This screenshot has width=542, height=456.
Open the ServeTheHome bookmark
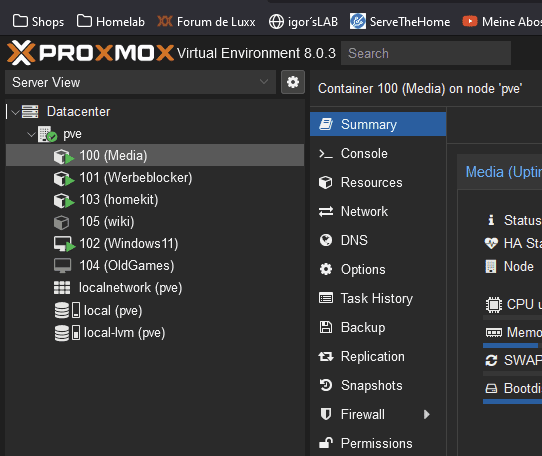click(400, 21)
